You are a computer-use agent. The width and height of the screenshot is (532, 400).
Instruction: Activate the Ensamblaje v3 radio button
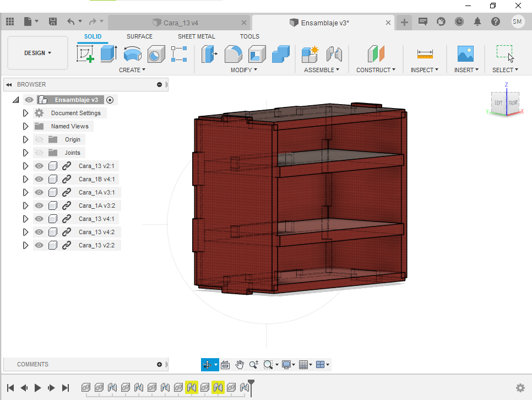[x=110, y=100]
